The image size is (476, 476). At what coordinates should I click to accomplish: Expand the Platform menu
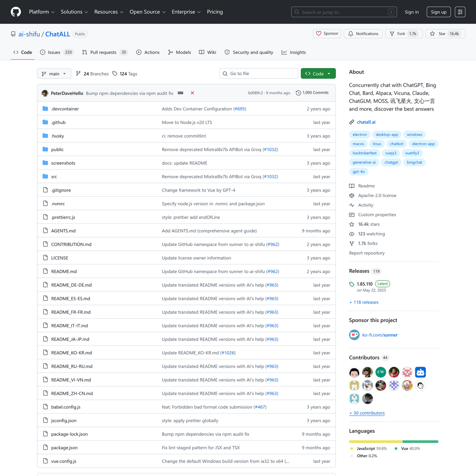tap(42, 12)
